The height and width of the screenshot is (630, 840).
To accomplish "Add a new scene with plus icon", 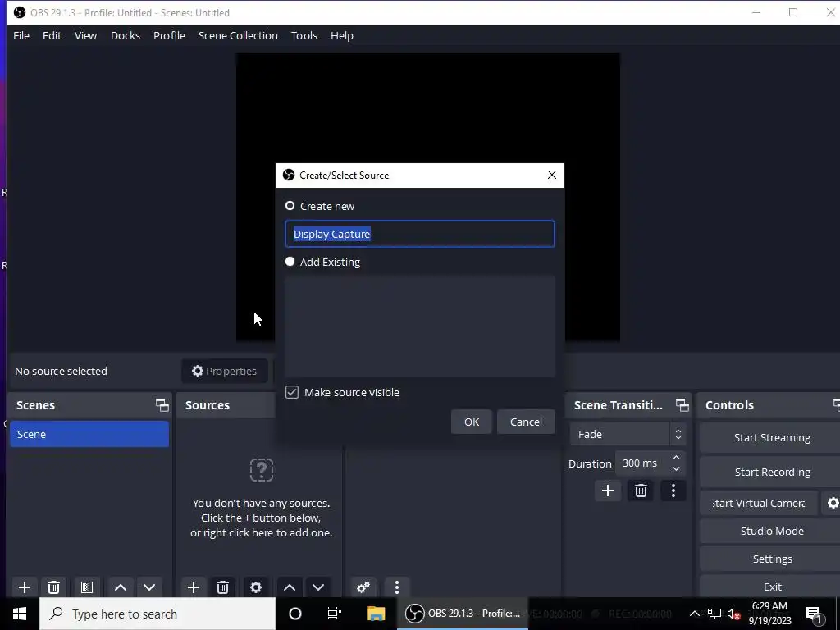I will pyautogui.click(x=25, y=587).
